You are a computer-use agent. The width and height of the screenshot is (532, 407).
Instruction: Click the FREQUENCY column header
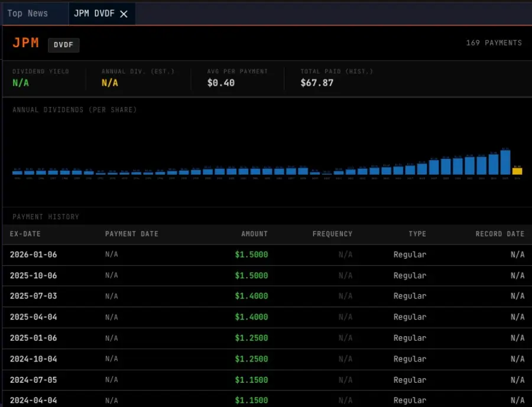[332, 234]
